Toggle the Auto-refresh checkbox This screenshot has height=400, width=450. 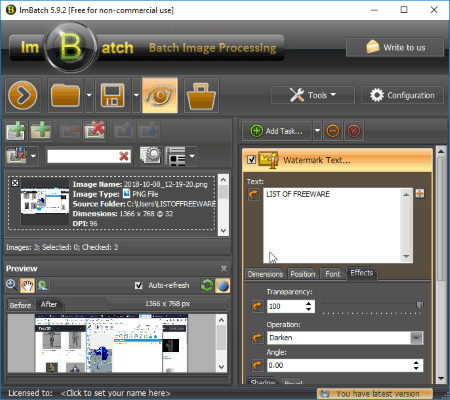point(139,286)
